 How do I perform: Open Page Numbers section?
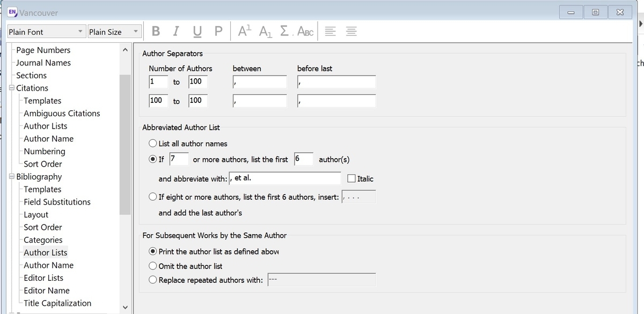click(x=43, y=50)
